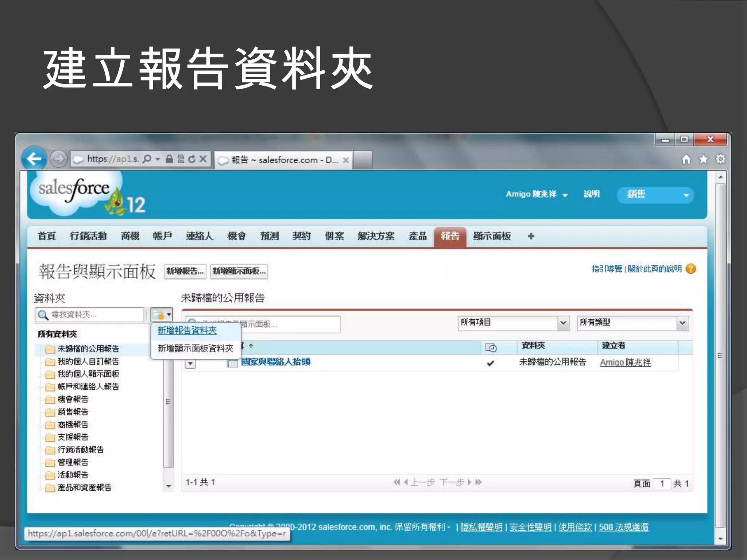Go to first page double-arrow icon
Image resolution: width=747 pixels, height=560 pixels.
click(x=396, y=482)
